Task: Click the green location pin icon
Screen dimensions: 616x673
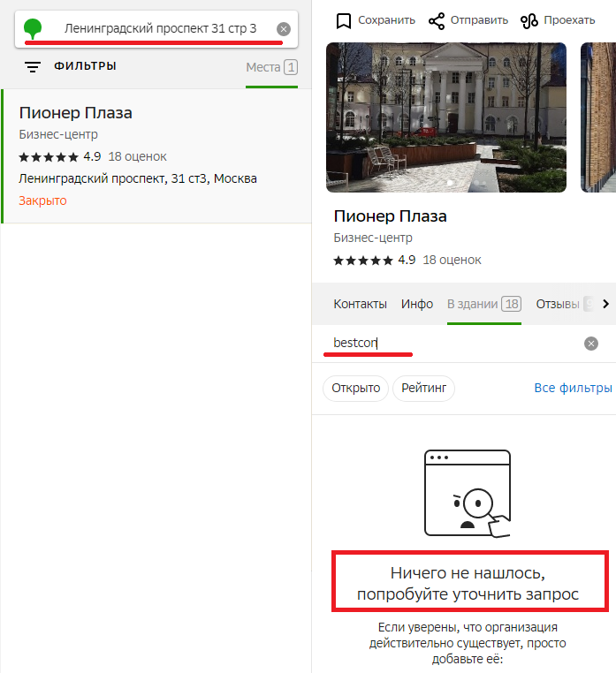Action: pyautogui.click(x=33, y=28)
